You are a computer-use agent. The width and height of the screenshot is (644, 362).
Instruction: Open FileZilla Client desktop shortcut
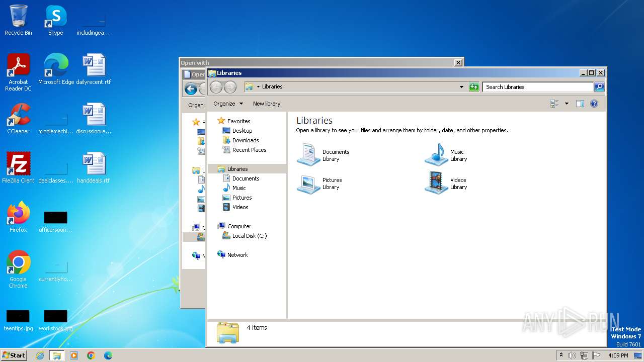(18, 167)
